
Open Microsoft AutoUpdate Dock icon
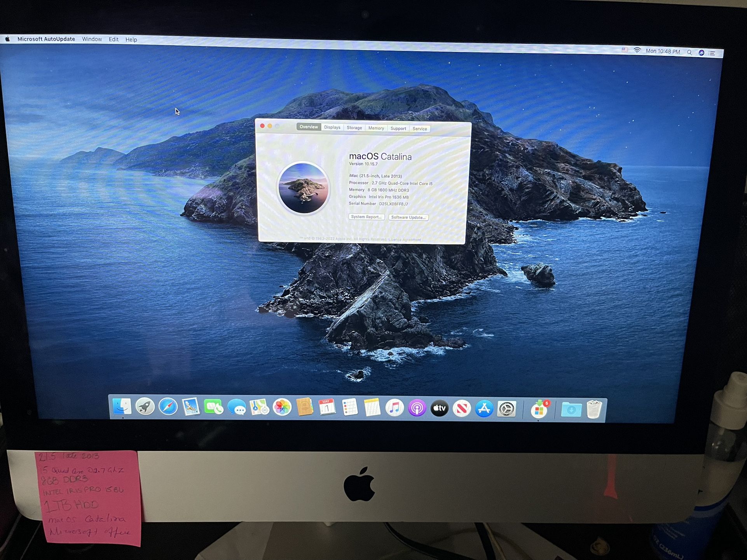pyautogui.click(x=539, y=410)
